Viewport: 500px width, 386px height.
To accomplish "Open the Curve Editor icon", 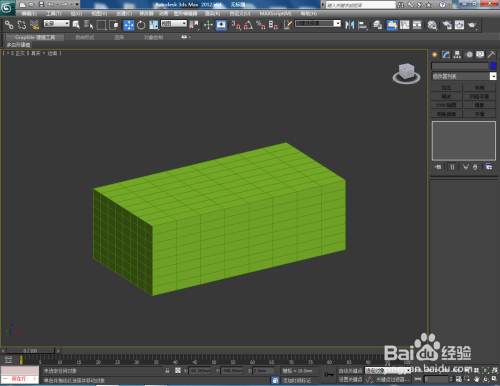I will click(x=405, y=25).
